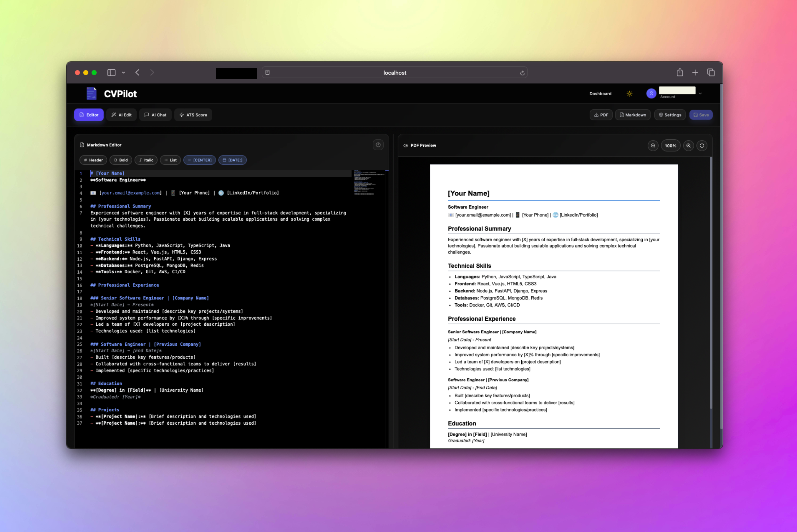Click '## Technical Skills' heading in editor
The width and height of the screenshot is (797, 532).
click(x=115, y=239)
